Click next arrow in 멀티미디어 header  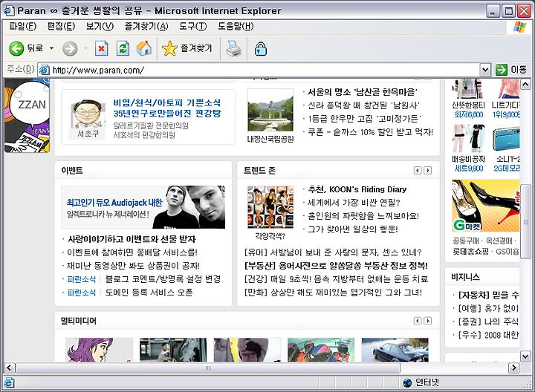(427, 321)
